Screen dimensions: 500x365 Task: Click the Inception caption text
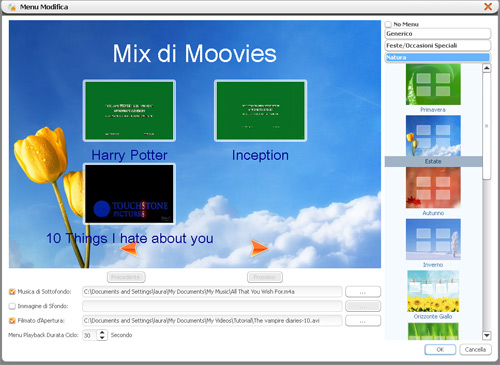260,155
